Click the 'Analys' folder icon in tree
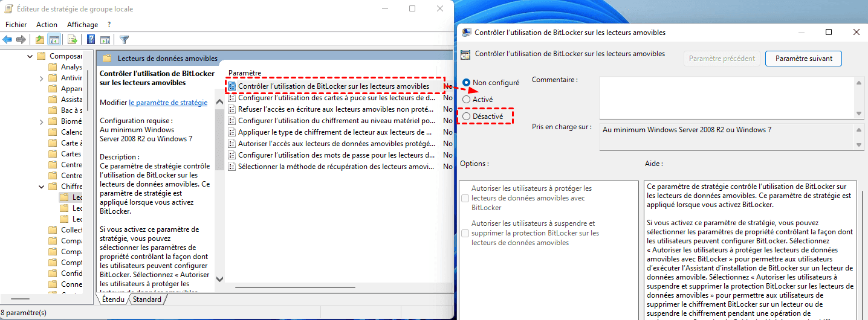 pos(53,67)
